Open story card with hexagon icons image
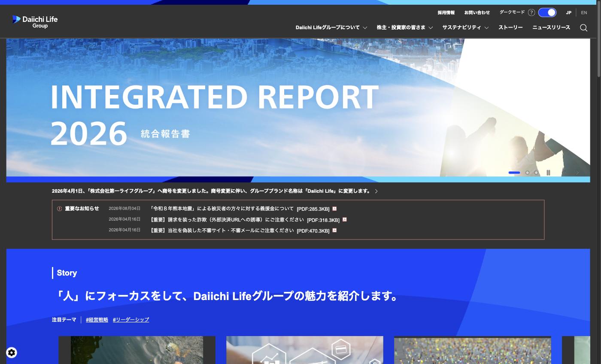Image resolution: width=601 pixels, height=364 pixels. coord(305,350)
